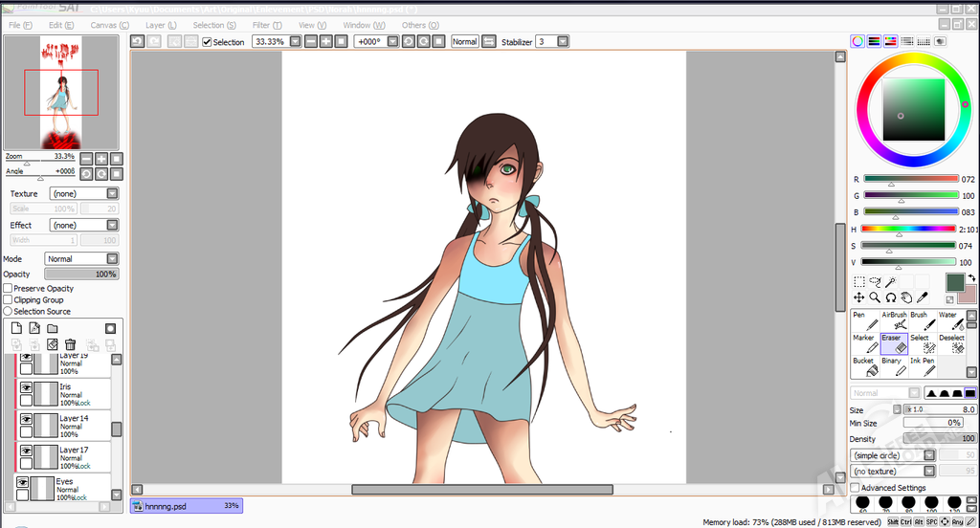Image resolution: width=980 pixels, height=528 pixels.
Task: Select the eyedropper color picker tool
Action: click(x=921, y=297)
